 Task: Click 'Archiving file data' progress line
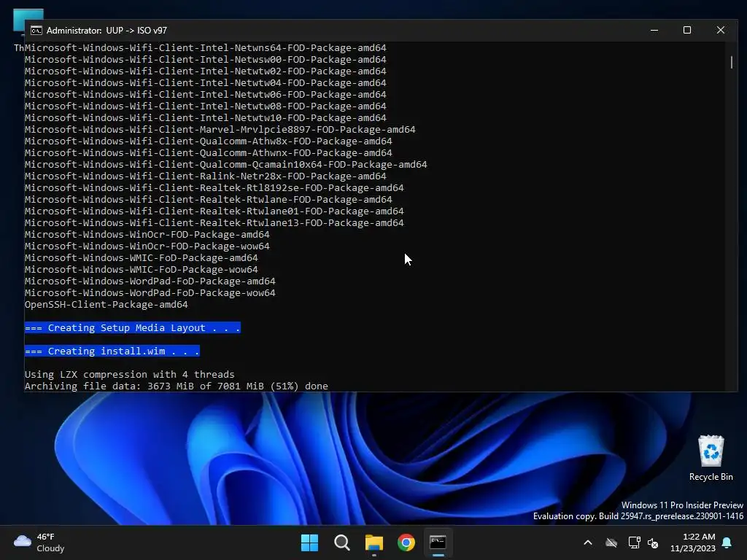tap(177, 386)
